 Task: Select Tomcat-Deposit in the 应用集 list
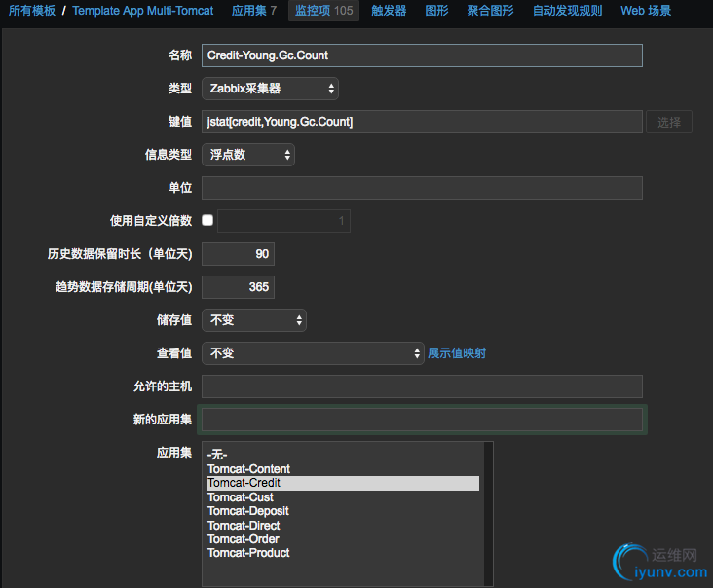[x=343, y=511]
